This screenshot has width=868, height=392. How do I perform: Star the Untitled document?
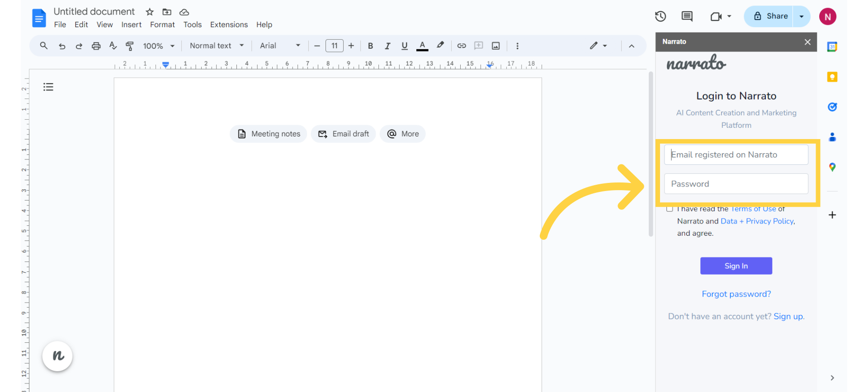pyautogui.click(x=150, y=12)
